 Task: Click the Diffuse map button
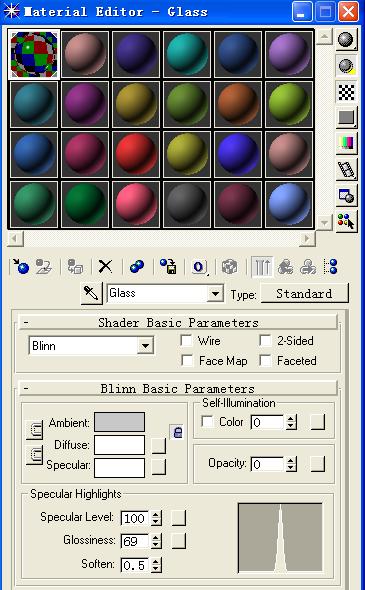click(158, 445)
